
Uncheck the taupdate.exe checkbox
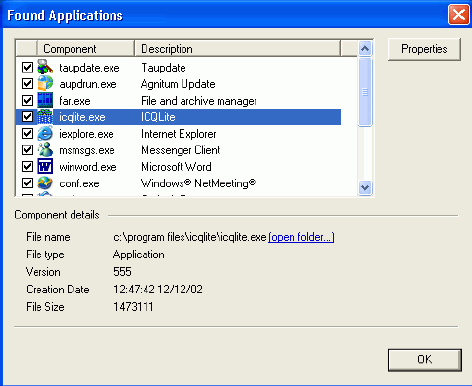click(x=27, y=67)
